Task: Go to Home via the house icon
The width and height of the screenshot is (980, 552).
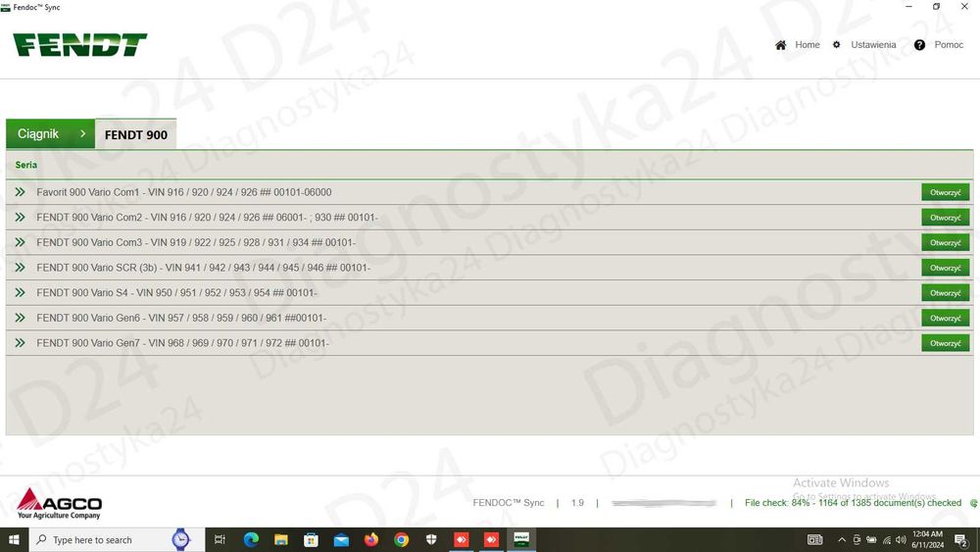Action: pyautogui.click(x=781, y=45)
